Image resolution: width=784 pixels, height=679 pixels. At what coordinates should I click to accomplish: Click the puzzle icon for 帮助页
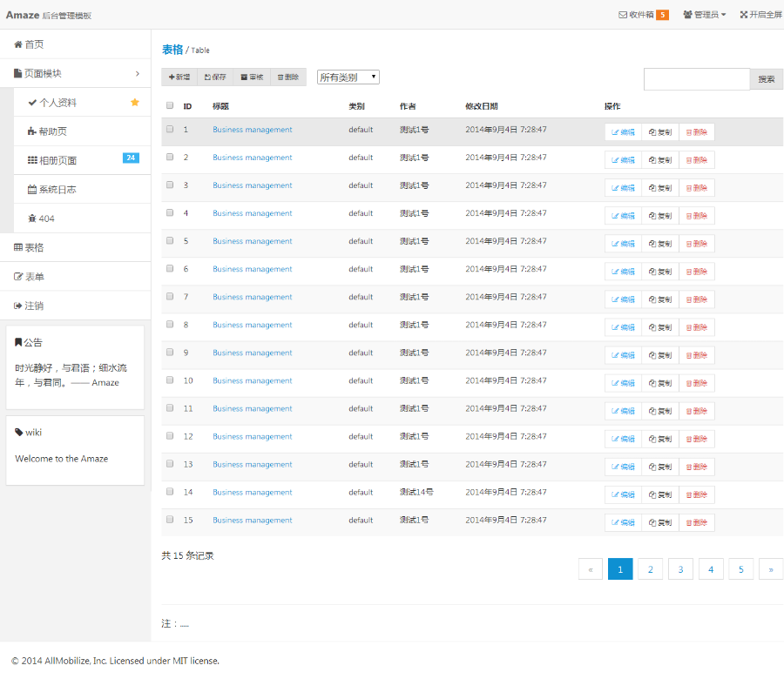click(32, 131)
